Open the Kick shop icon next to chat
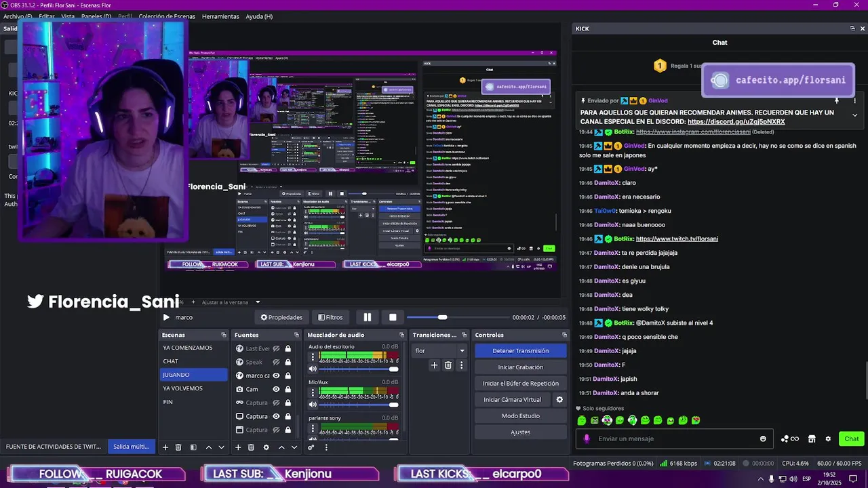Image resolution: width=868 pixels, height=488 pixels. [x=812, y=439]
